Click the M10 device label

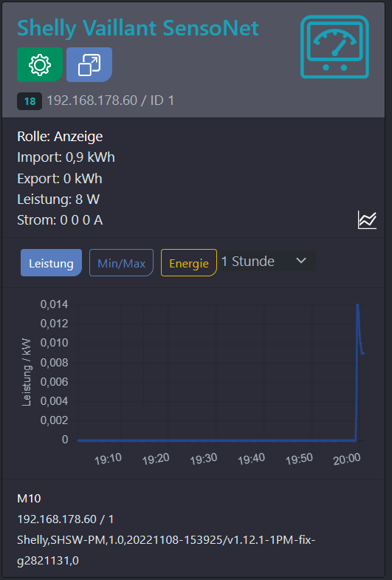coord(29,499)
